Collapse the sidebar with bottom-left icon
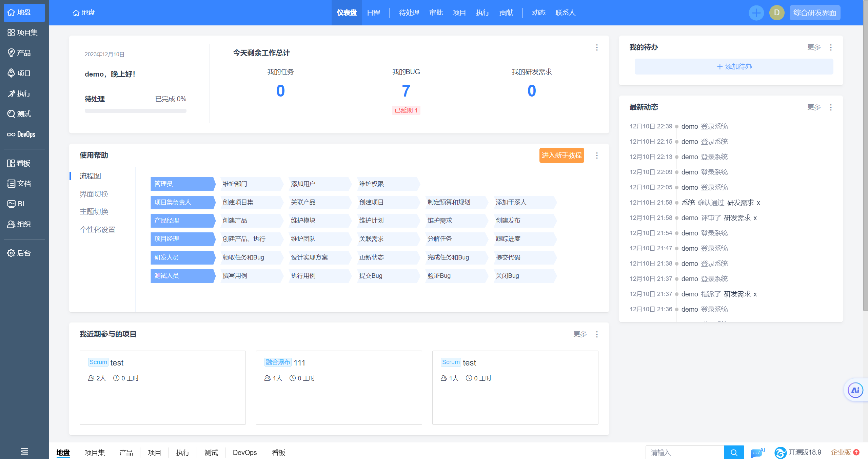This screenshot has width=868, height=459. tap(24, 451)
